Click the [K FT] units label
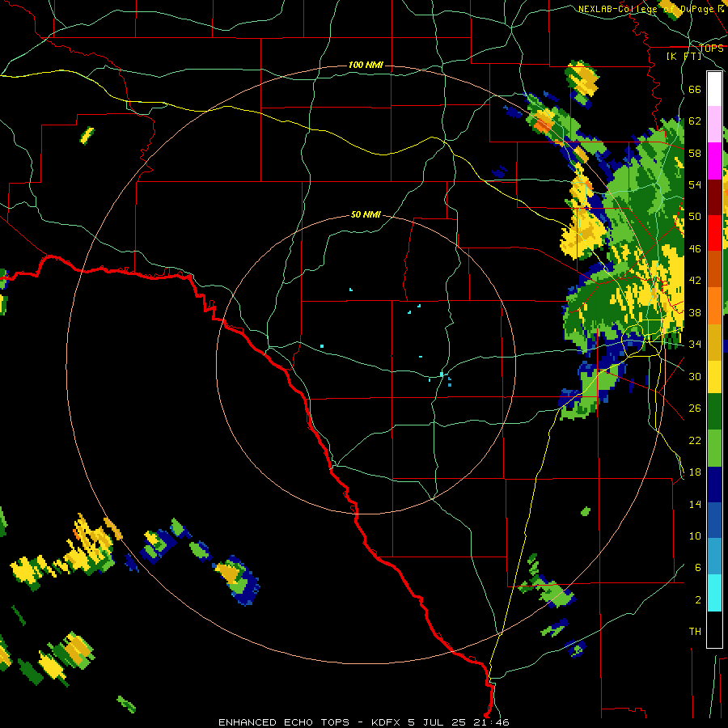Screen dimensions: 728x728 [684, 56]
